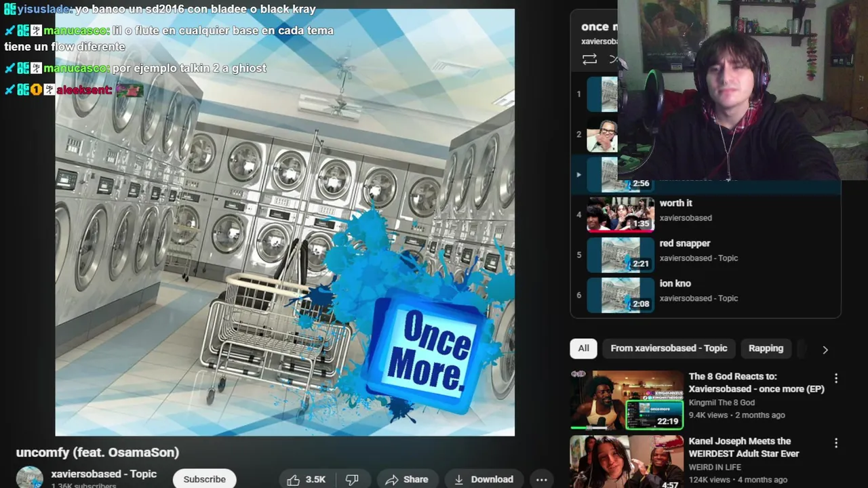Click the like thumbs-up icon

293,479
